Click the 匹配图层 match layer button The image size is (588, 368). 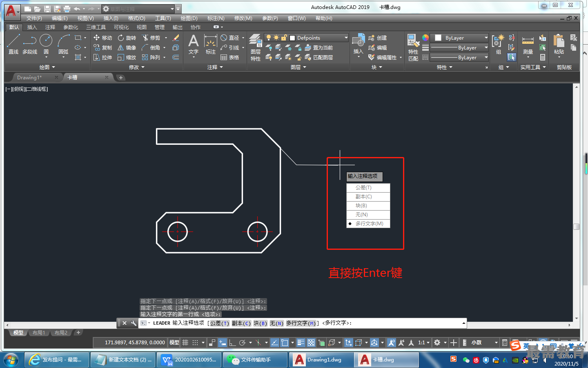tap(319, 57)
